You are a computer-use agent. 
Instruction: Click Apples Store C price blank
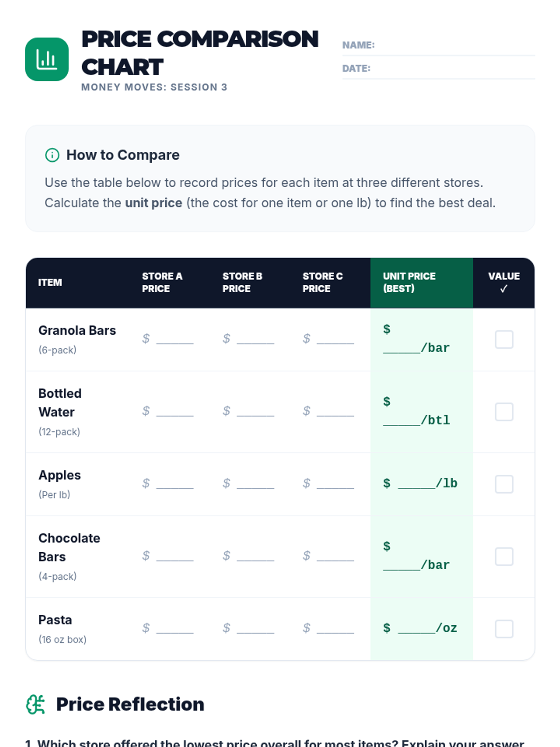[335, 484]
